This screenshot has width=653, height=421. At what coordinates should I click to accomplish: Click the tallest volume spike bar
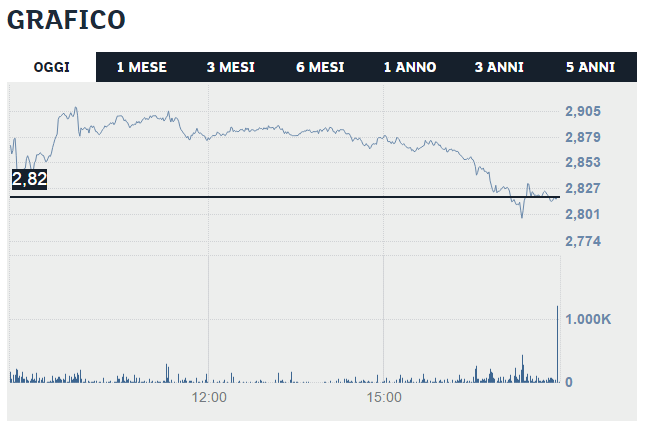click(557, 345)
